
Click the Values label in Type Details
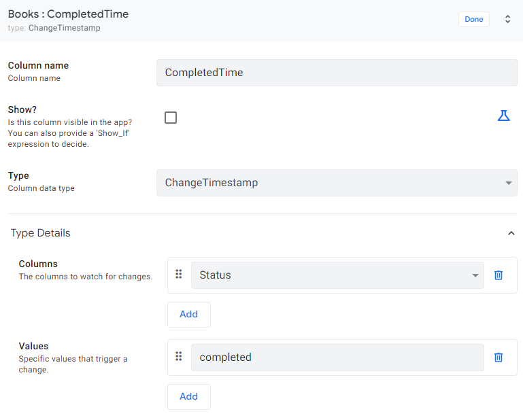click(33, 346)
